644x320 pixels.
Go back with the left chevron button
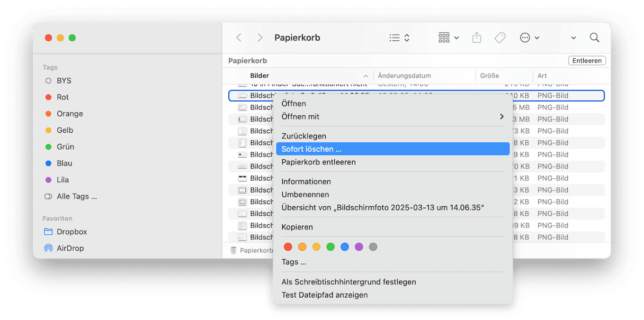tap(239, 38)
